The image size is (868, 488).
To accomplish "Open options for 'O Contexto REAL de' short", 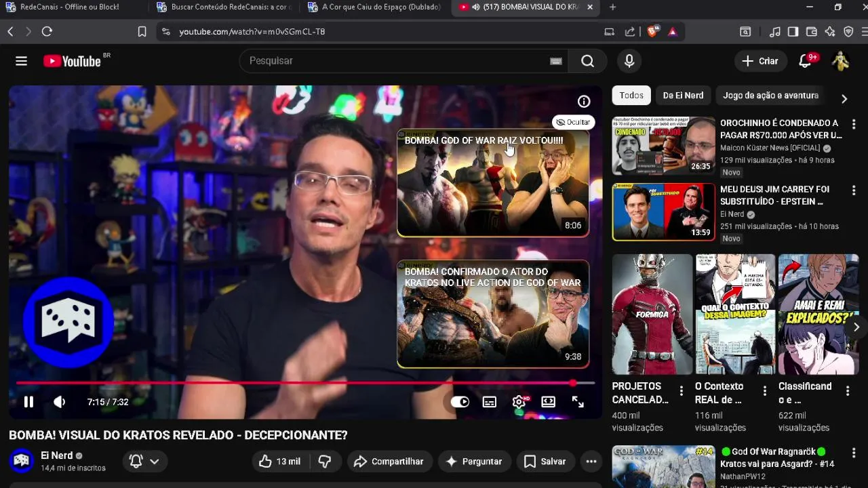I will click(x=765, y=391).
